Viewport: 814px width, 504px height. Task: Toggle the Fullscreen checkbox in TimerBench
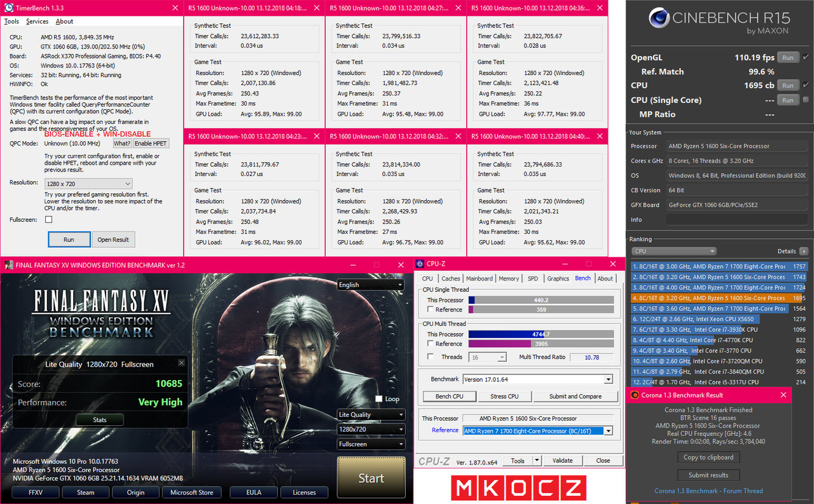pyautogui.click(x=48, y=219)
